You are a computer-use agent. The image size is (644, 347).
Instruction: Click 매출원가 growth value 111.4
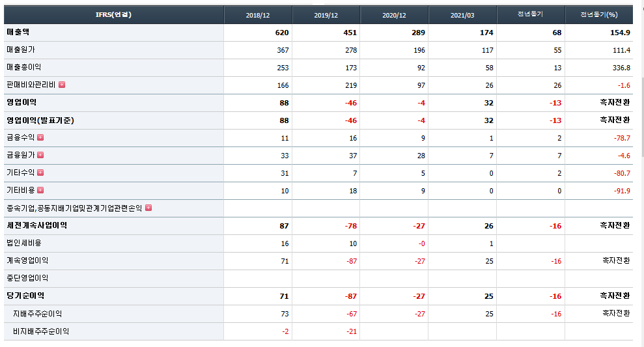tap(621, 50)
